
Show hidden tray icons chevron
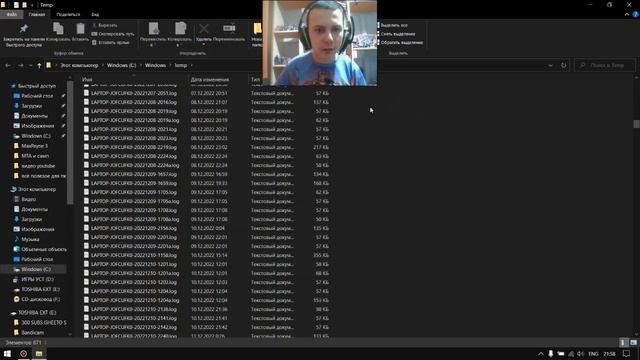point(540,354)
